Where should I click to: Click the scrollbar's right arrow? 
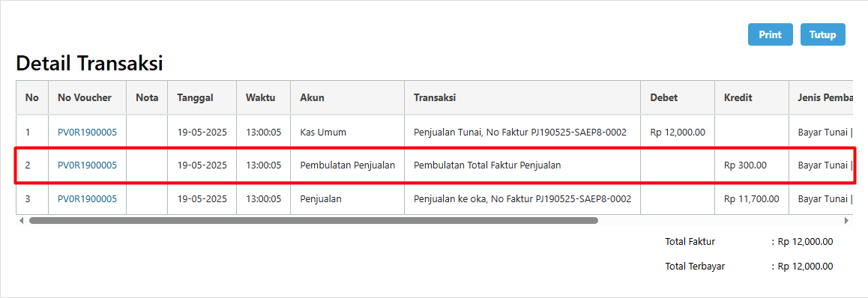click(846, 220)
